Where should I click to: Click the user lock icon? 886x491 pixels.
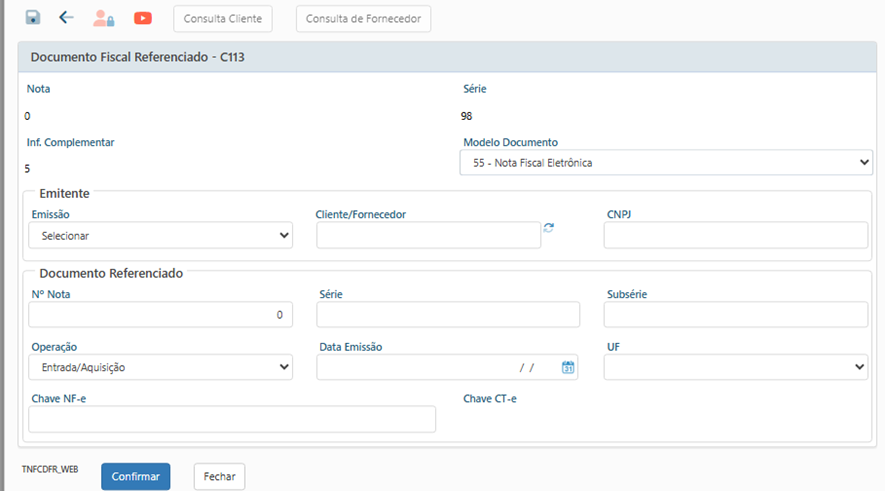(x=104, y=18)
